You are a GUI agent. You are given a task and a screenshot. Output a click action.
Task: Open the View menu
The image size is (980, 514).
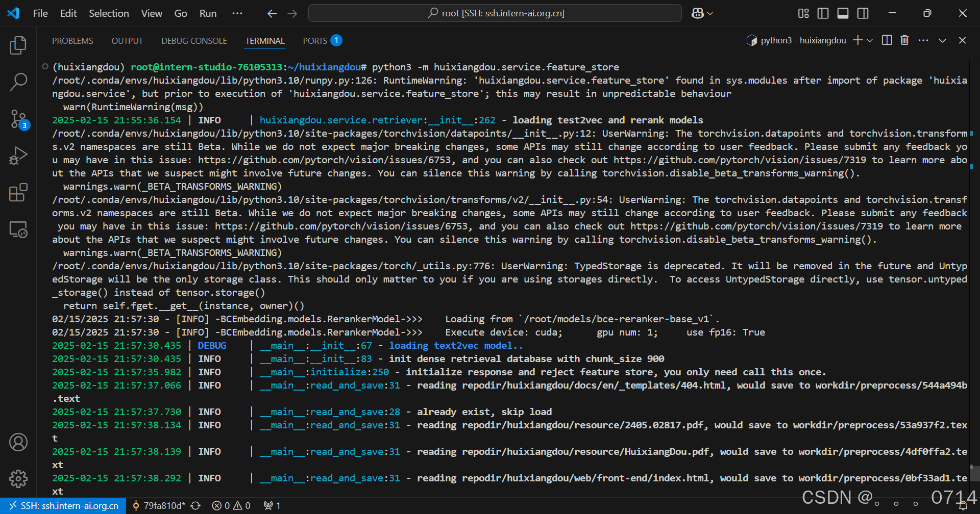(x=152, y=13)
